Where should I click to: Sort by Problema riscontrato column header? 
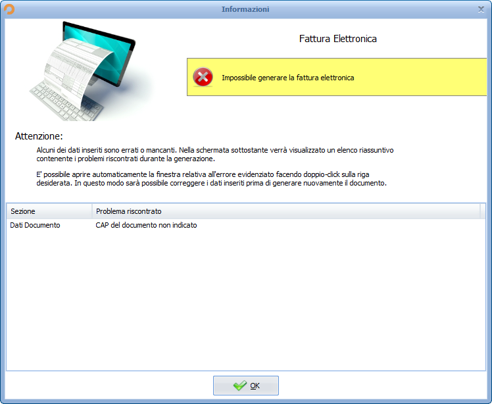[x=286, y=211]
